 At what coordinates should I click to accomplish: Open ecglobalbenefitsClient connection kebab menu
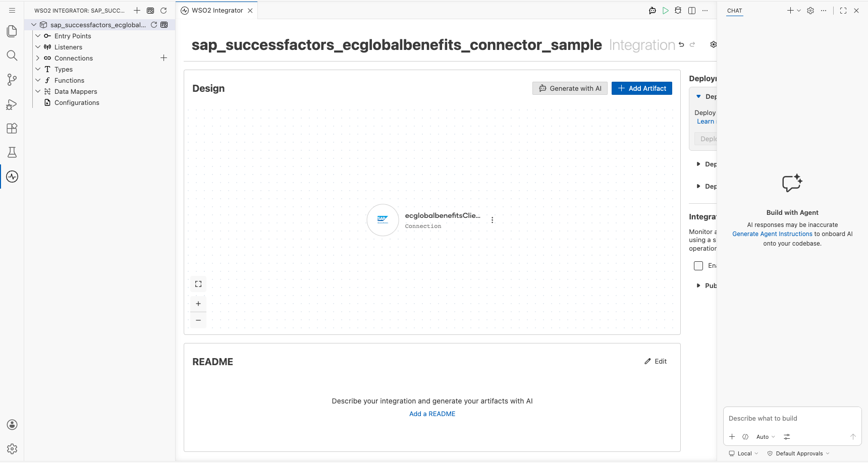coord(492,220)
